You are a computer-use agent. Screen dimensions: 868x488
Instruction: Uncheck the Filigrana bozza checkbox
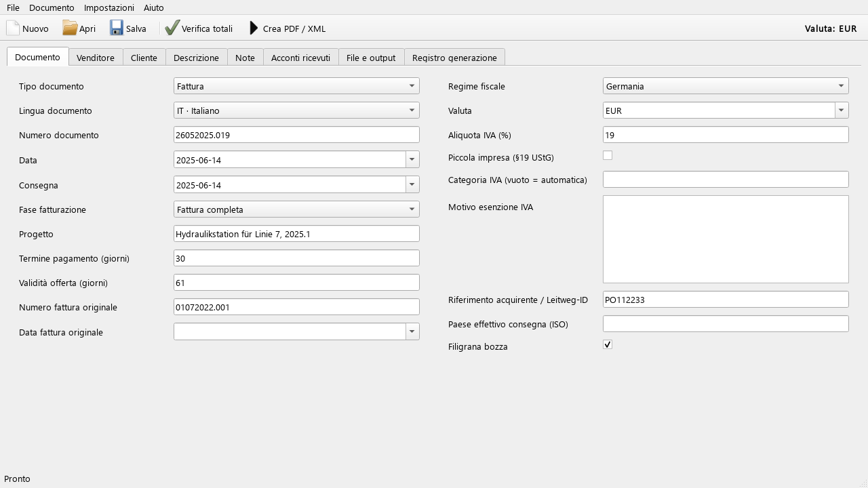point(608,344)
